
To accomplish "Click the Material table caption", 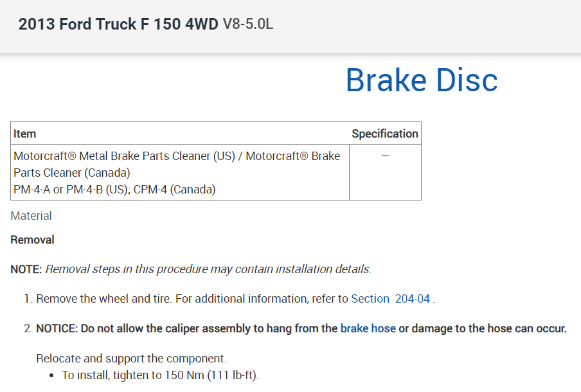I will tap(31, 216).
